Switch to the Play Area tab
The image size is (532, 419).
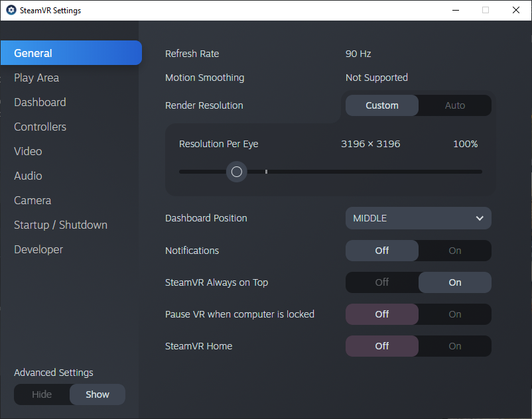(36, 78)
